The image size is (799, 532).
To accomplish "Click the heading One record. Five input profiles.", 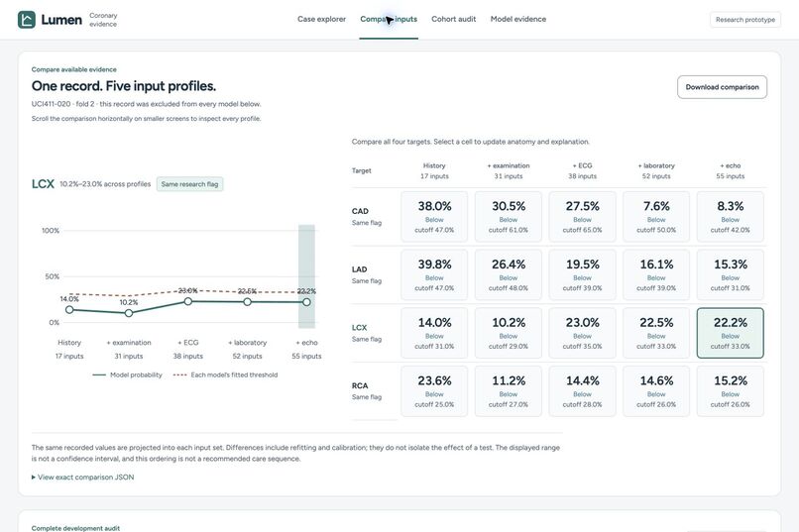I will [x=123, y=86].
